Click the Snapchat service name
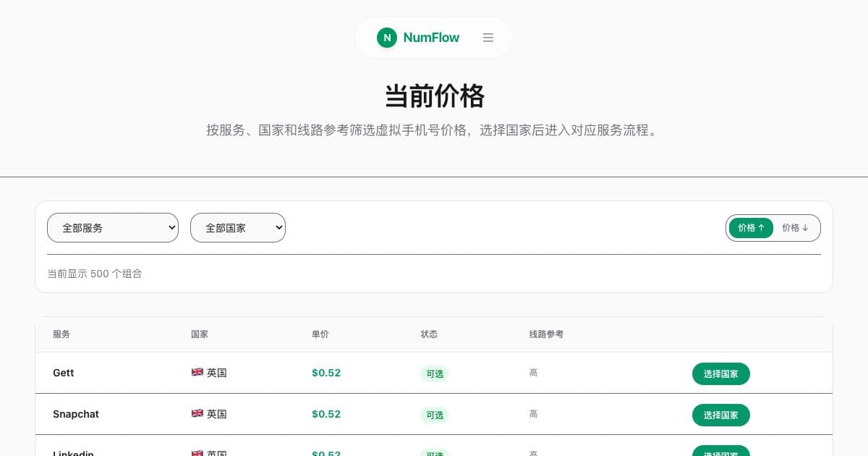Screen dimensions: 868x456 (x=76, y=414)
